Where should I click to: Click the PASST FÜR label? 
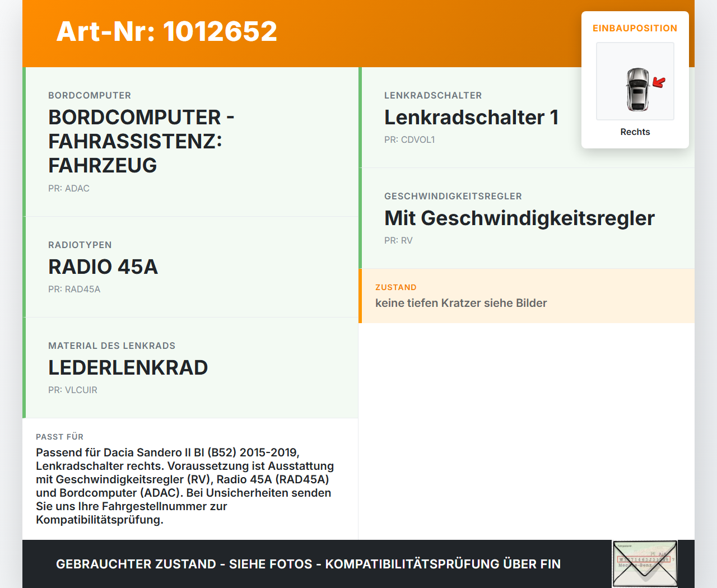pos(59,437)
